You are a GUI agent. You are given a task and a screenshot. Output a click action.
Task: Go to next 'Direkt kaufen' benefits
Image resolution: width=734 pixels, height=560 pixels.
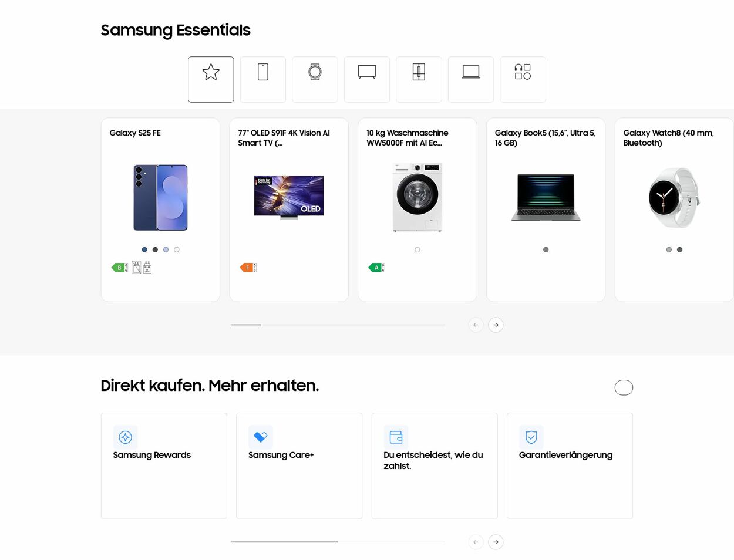point(496,542)
